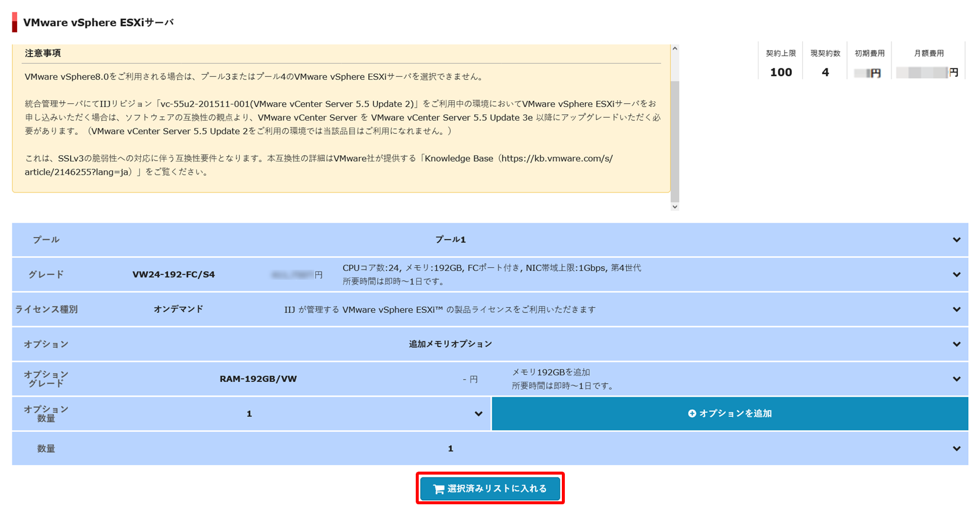The width and height of the screenshot is (980, 512).
Task: Open the オプション数量 dropdown
Action: (x=251, y=413)
